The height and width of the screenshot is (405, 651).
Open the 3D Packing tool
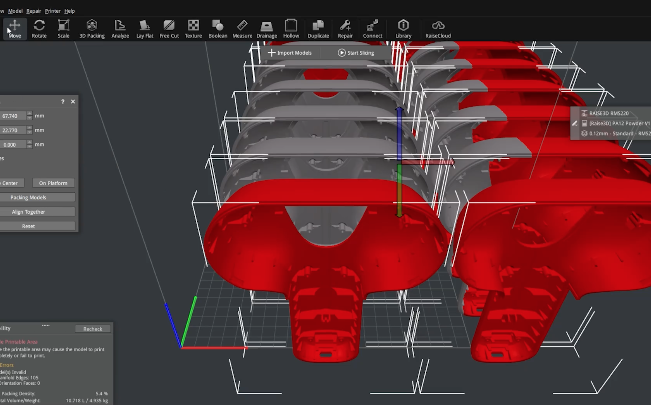tap(92, 27)
